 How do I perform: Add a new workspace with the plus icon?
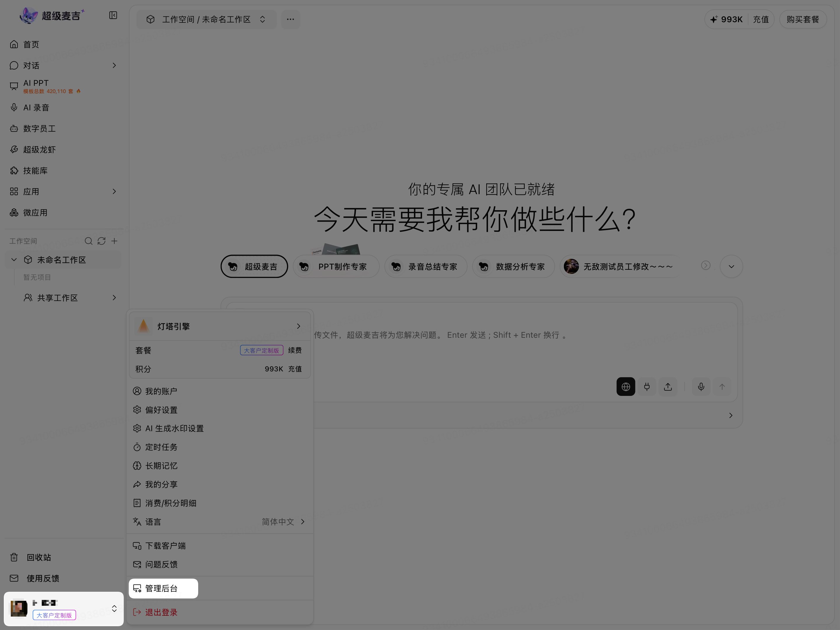click(x=114, y=241)
